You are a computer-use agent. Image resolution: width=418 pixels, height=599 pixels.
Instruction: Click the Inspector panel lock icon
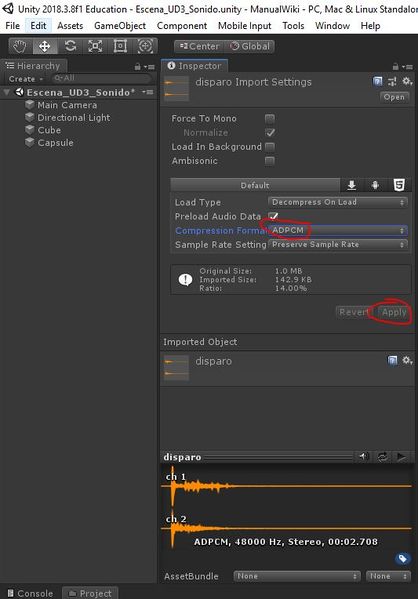(x=396, y=67)
